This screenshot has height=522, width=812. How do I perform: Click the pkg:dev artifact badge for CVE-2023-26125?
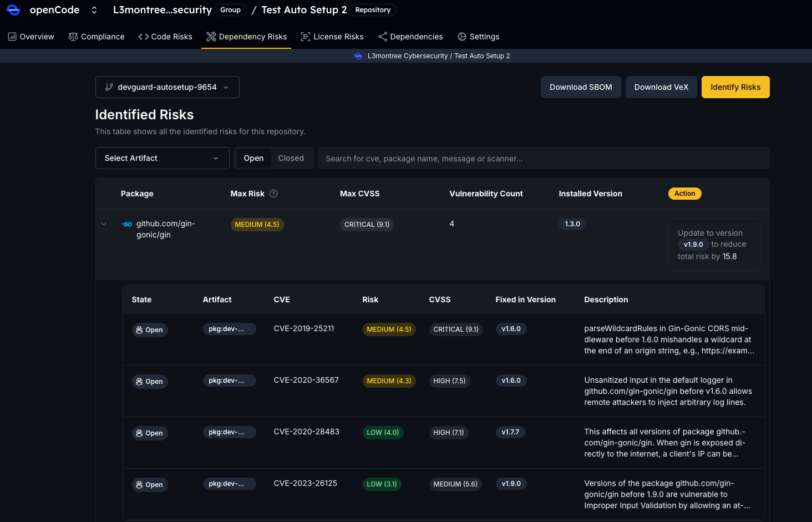[229, 484]
